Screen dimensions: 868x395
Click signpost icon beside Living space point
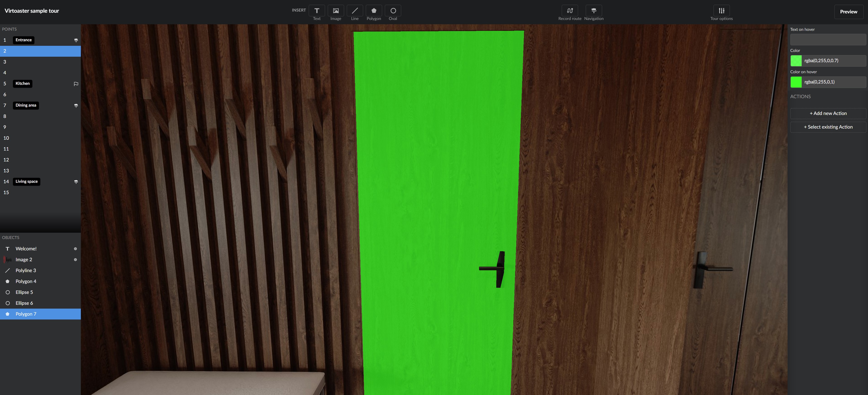[x=76, y=181]
